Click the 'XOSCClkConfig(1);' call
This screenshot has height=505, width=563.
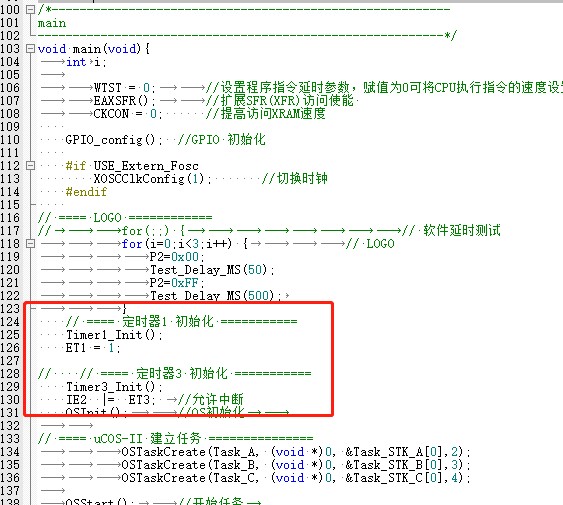[x=153, y=179]
